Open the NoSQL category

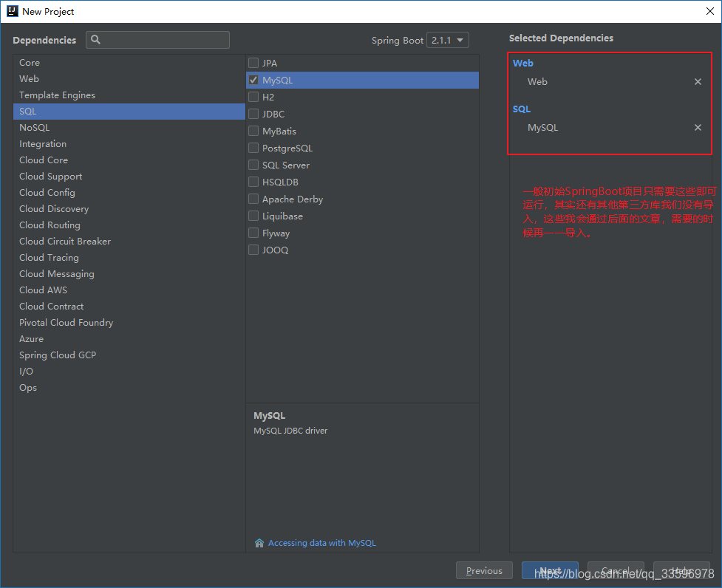click(x=129, y=128)
